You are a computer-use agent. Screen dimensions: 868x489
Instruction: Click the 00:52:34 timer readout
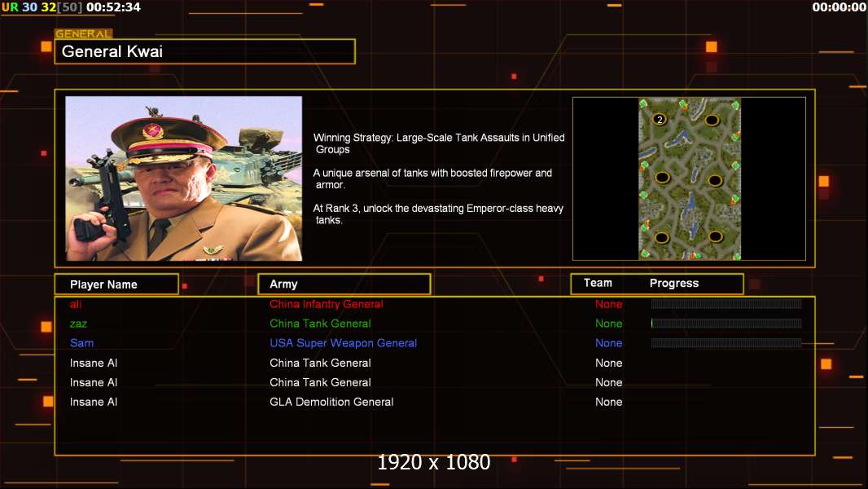[x=113, y=7]
